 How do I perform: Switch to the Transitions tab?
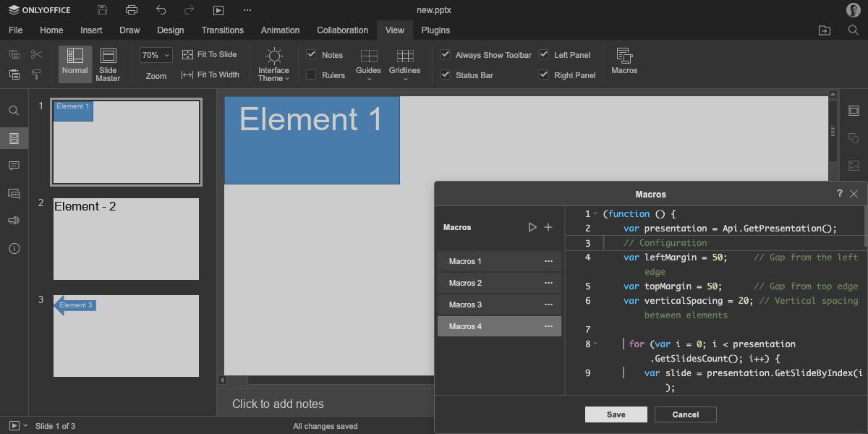click(x=223, y=30)
